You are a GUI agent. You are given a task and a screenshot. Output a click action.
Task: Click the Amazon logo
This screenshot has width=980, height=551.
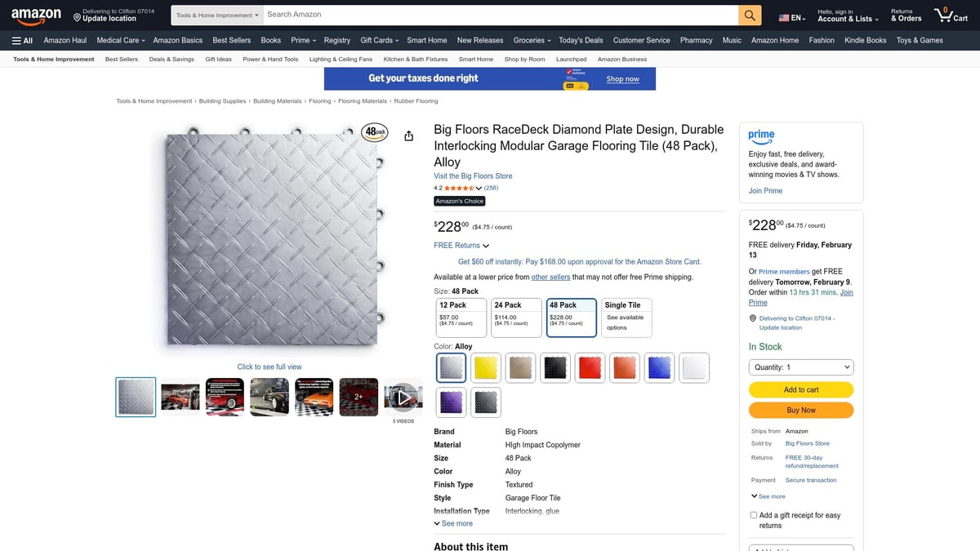[36, 14]
